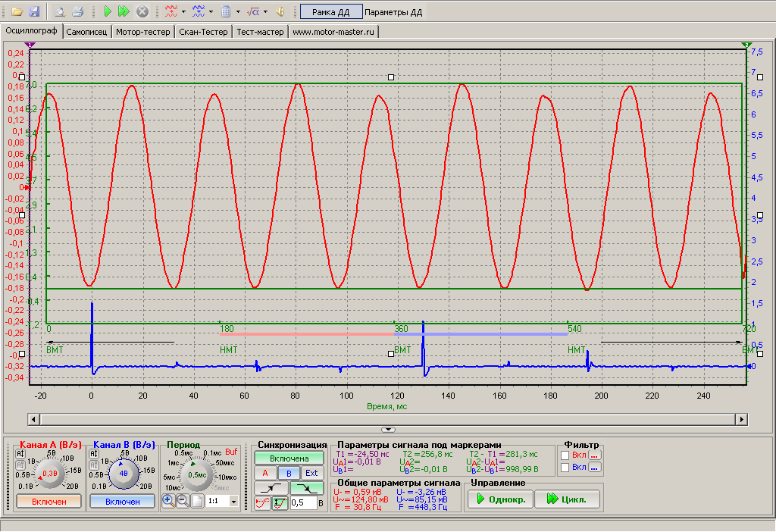
Task: Open the calculator tool icon
Action: tap(226, 11)
